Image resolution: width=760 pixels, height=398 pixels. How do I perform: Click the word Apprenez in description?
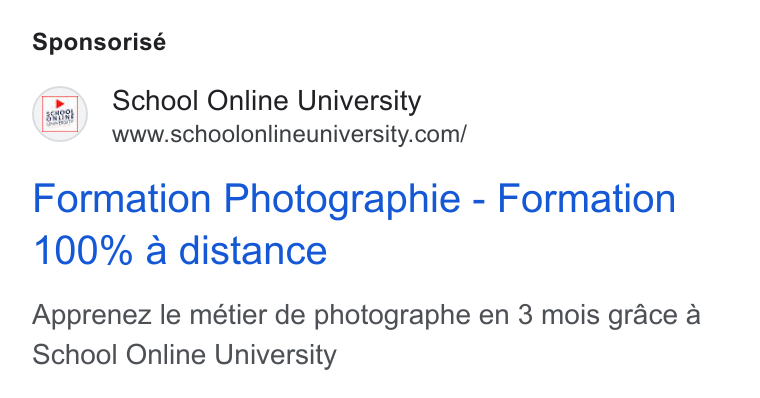pos(92,316)
